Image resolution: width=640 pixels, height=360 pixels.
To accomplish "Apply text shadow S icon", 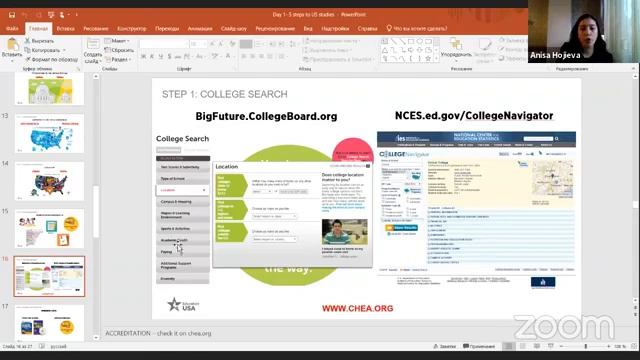I will pyautogui.click(x=169, y=56).
